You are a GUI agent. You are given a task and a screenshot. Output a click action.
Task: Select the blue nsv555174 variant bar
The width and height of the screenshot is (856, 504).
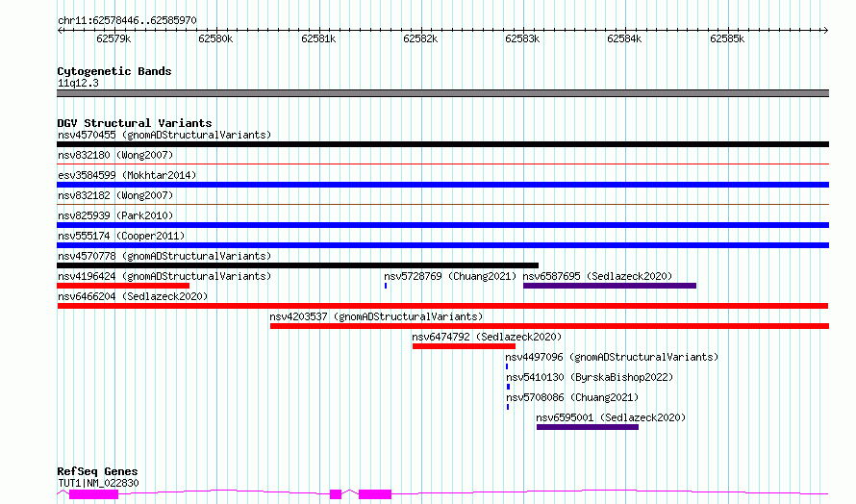tap(442, 245)
